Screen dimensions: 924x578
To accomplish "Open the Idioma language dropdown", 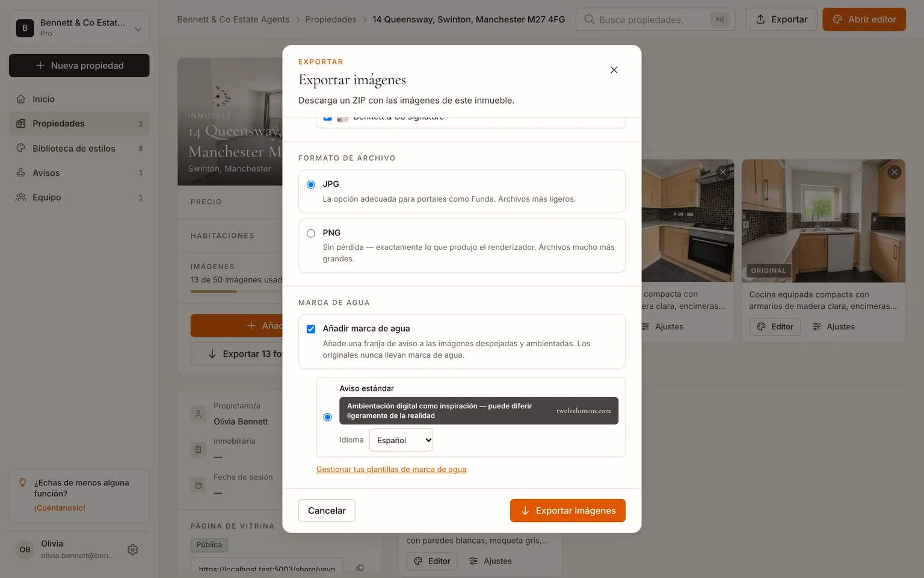I will pyautogui.click(x=401, y=440).
